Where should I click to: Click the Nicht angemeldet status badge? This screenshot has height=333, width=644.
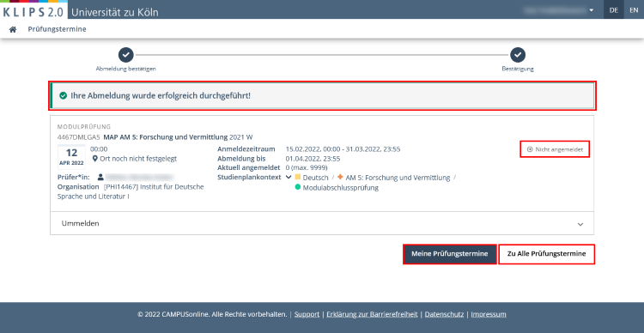(x=555, y=150)
